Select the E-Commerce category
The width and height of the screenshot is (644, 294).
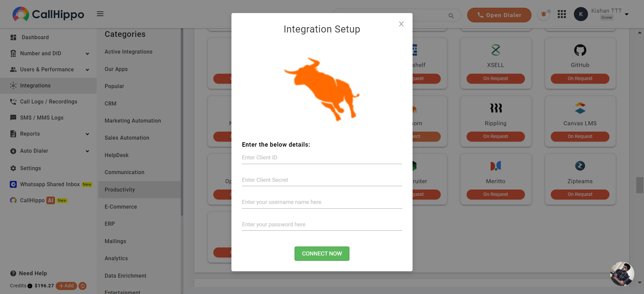point(121,207)
